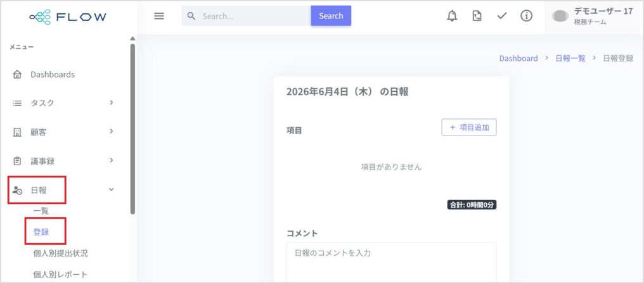Viewport: 644px width, 283px height.
Task: Click the 項目追加 button
Action: coord(469,127)
